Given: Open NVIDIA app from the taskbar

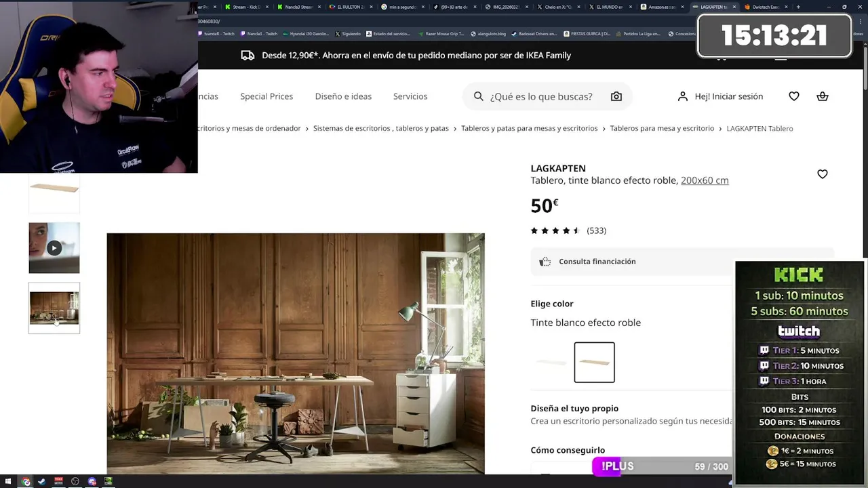Looking at the screenshot, I should 108,481.
